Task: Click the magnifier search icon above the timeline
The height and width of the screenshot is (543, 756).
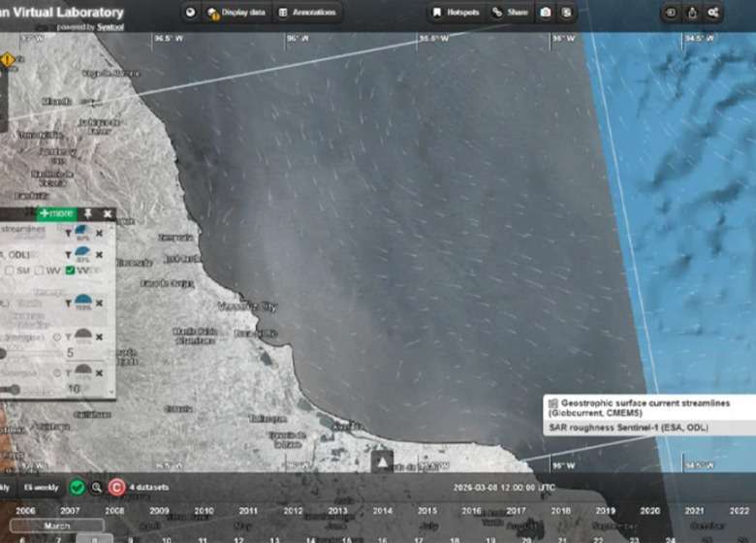Action: pyautogui.click(x=96, y=487)
